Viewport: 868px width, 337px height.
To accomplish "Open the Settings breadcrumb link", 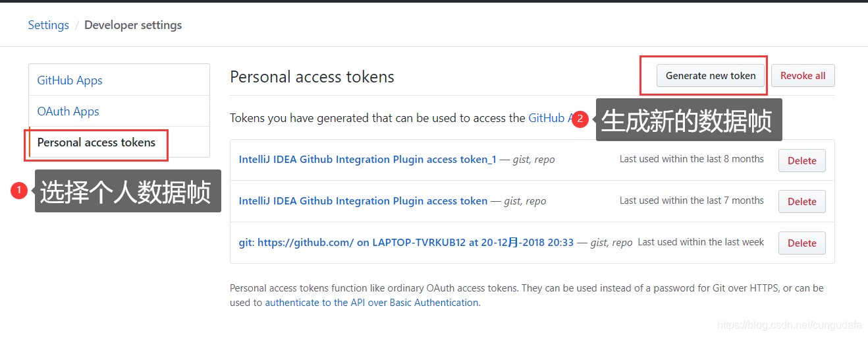I will [x=48, y=25].
